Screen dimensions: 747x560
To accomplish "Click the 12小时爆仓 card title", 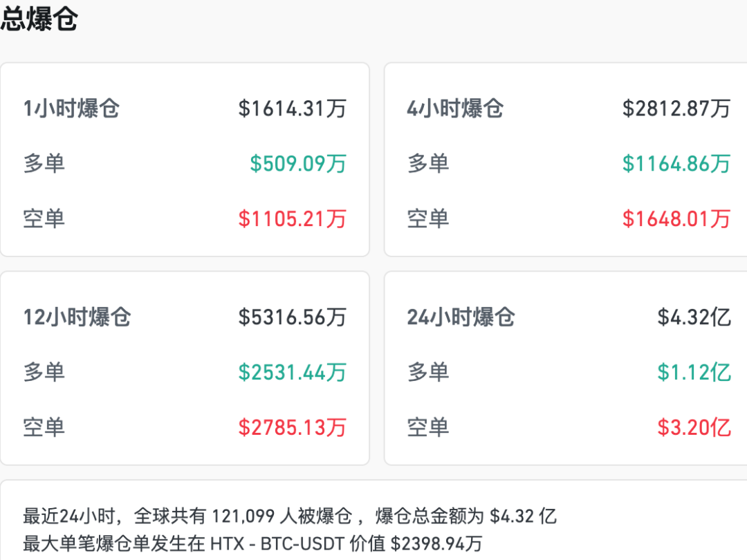I will (77, 317).
